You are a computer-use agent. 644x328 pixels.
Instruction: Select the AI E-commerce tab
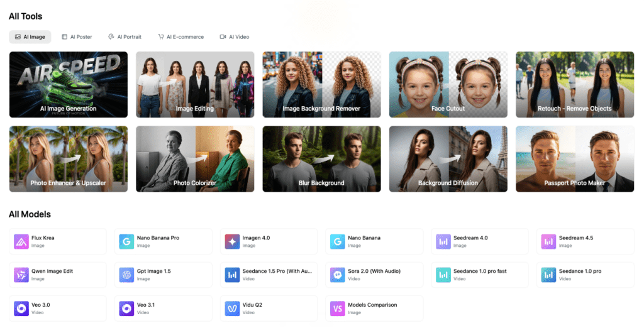pyautogui.click(x=180, y=37)
